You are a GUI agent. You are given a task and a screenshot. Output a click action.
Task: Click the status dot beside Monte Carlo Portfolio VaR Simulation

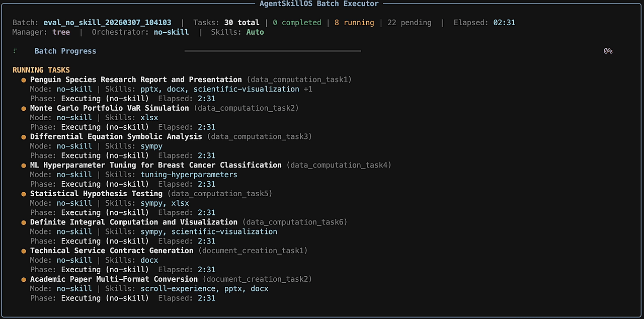[x=23, y=108]
